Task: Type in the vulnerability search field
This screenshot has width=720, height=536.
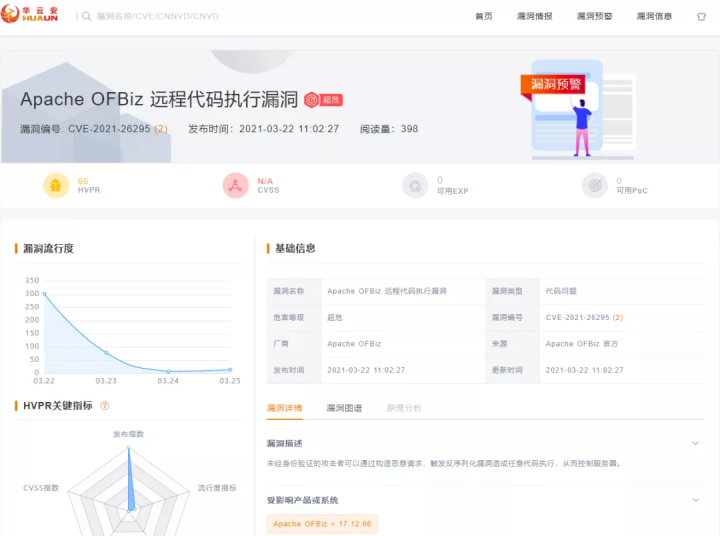Action: (x=250, y=17)
